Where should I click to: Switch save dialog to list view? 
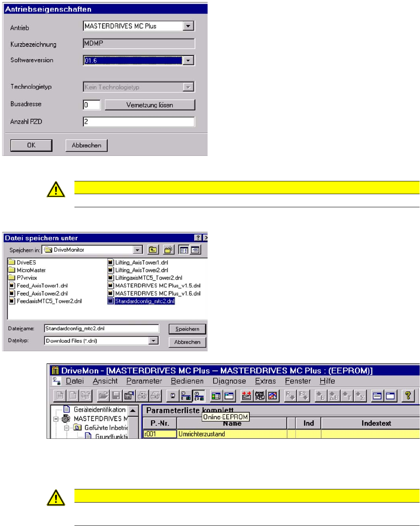tap(184, 250)
